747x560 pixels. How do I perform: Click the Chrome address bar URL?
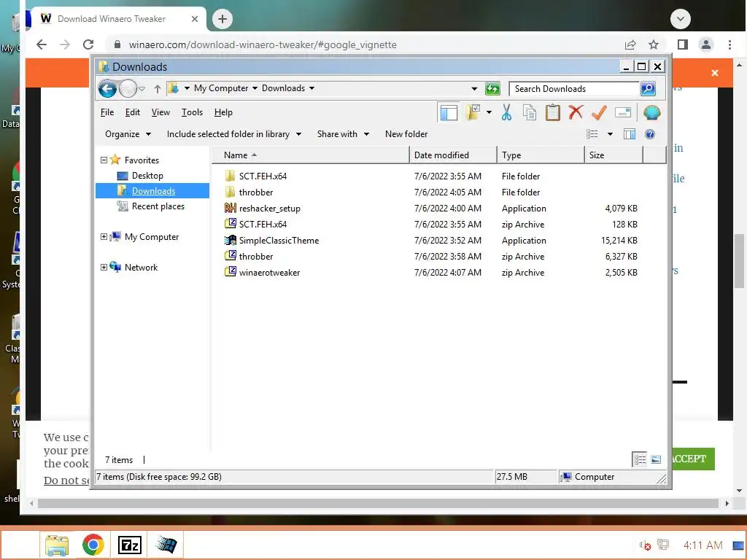tap(263, 44)
